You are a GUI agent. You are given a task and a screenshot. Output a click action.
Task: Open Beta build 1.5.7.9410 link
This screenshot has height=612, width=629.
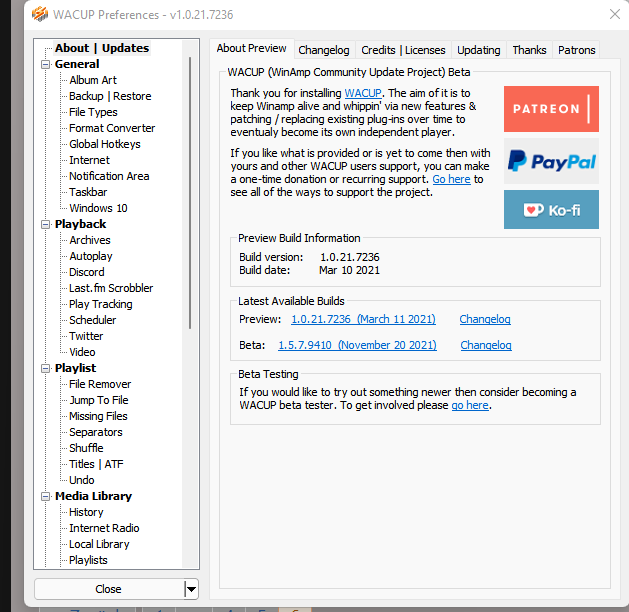[357, 345]
